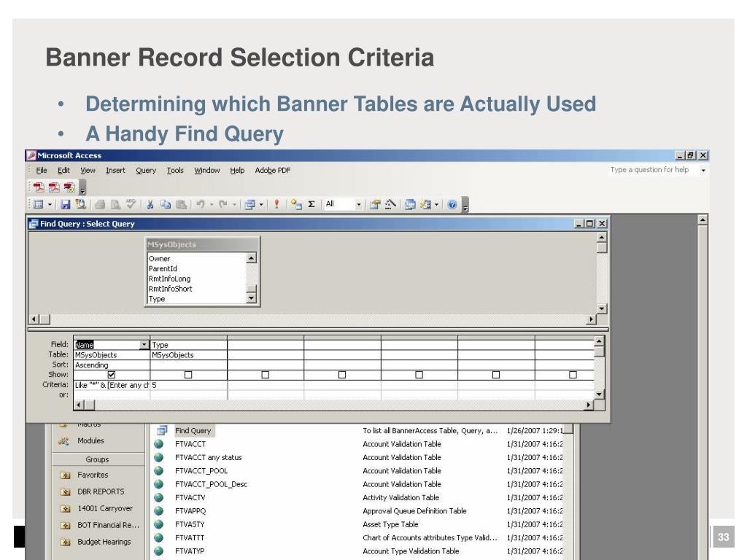747x560 pixels.
Task: Open the Query menu
Action: click(x=146, y=171)
